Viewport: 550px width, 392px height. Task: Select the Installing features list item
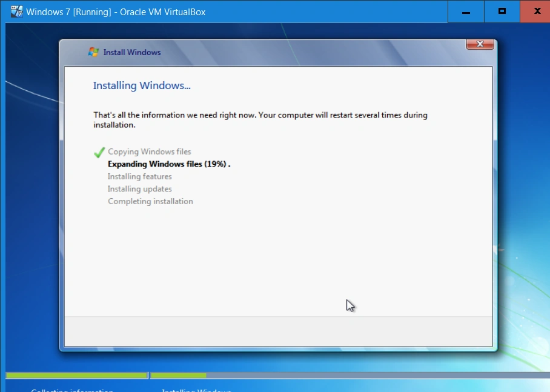click(x=139, y=176)
